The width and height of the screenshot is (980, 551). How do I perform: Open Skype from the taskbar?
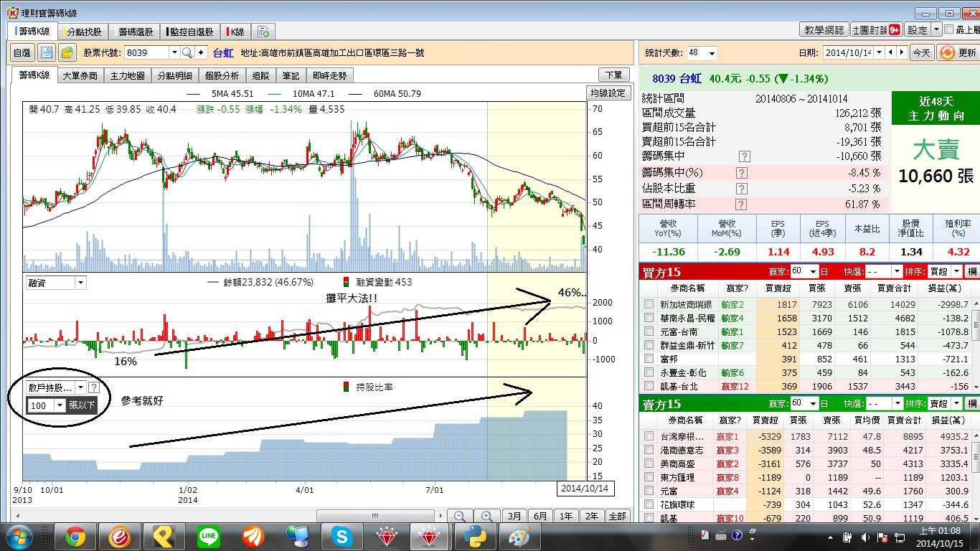click(341, 537)
